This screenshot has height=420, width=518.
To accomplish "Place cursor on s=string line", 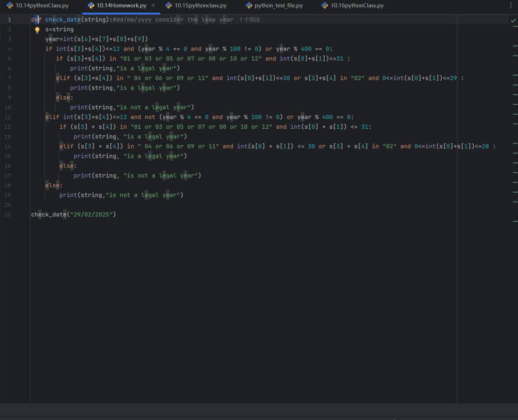I will [x=59, y=29].
